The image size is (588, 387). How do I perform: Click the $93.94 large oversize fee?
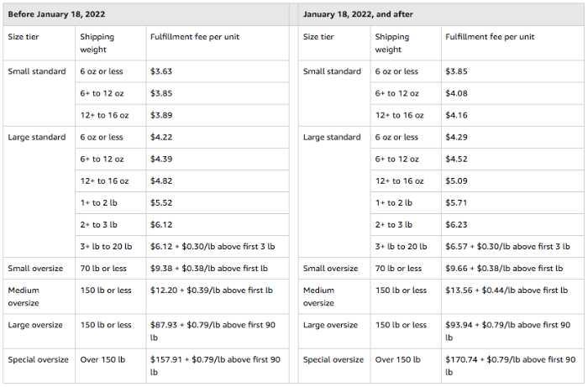point(507,331)
